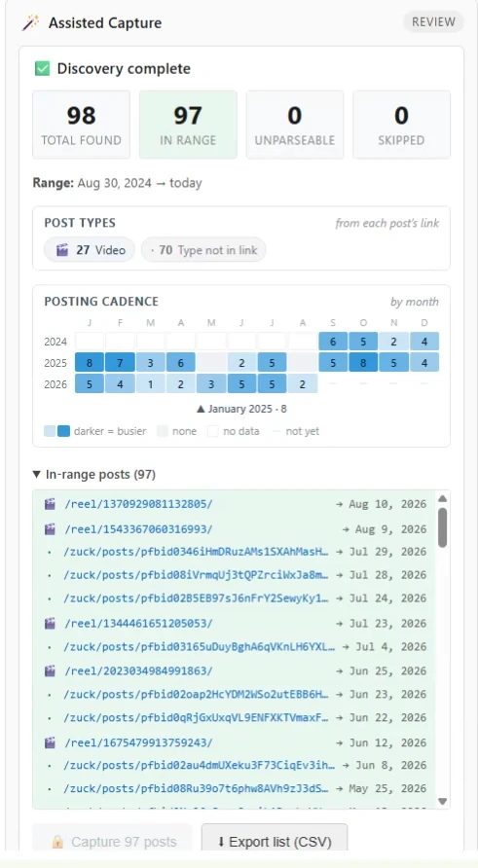Click the posts list scrollbar thumb
478x868 pixels.
point(443,527)
